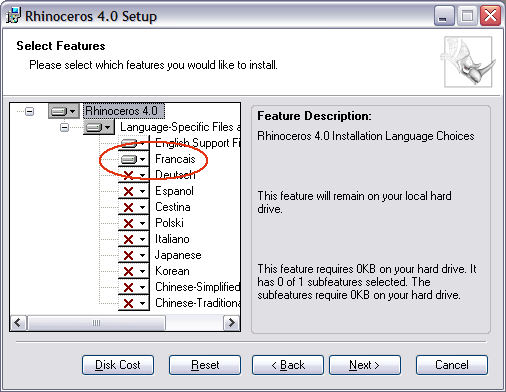Select the Rhinoceros 4.0 tree label

[124, 111]
